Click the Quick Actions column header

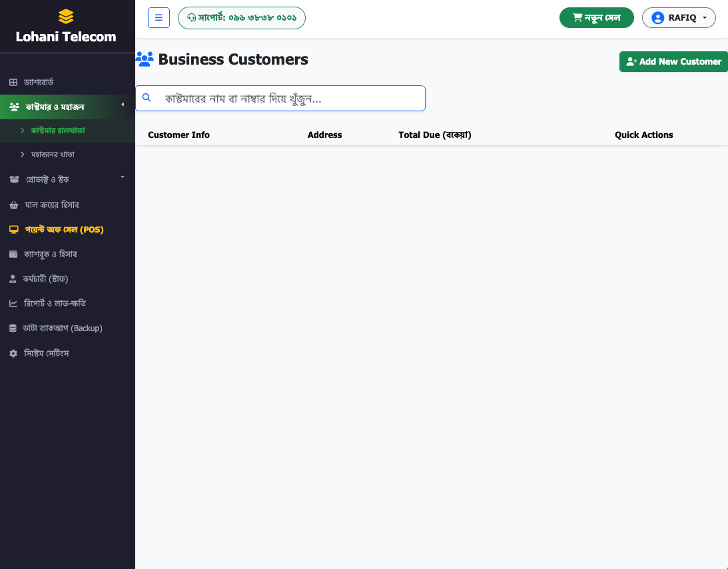tap(644, 135)
